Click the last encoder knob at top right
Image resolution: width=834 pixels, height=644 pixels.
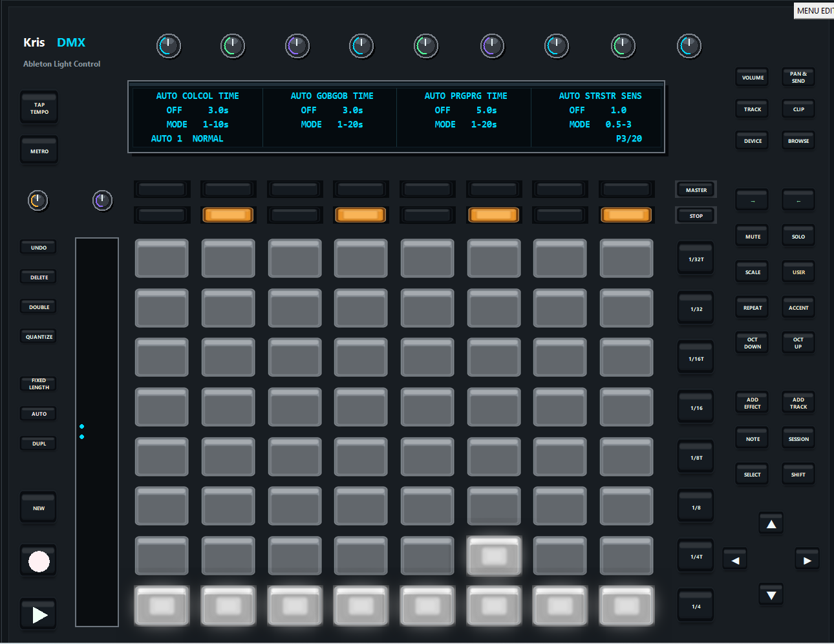pos(689,46)
